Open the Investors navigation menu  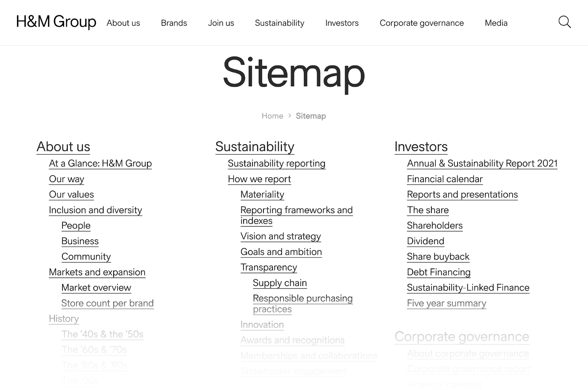(x=341, y=23)
